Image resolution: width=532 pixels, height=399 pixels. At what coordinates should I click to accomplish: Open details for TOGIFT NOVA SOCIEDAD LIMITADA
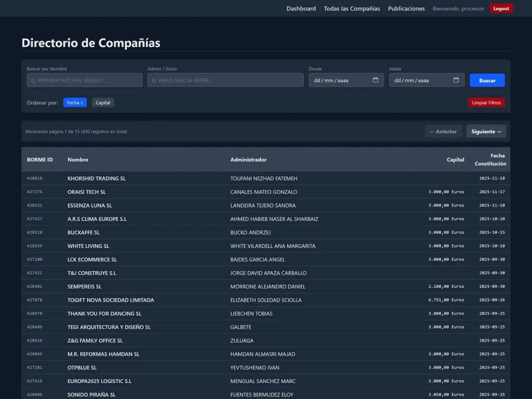click(x=111, y=300)
